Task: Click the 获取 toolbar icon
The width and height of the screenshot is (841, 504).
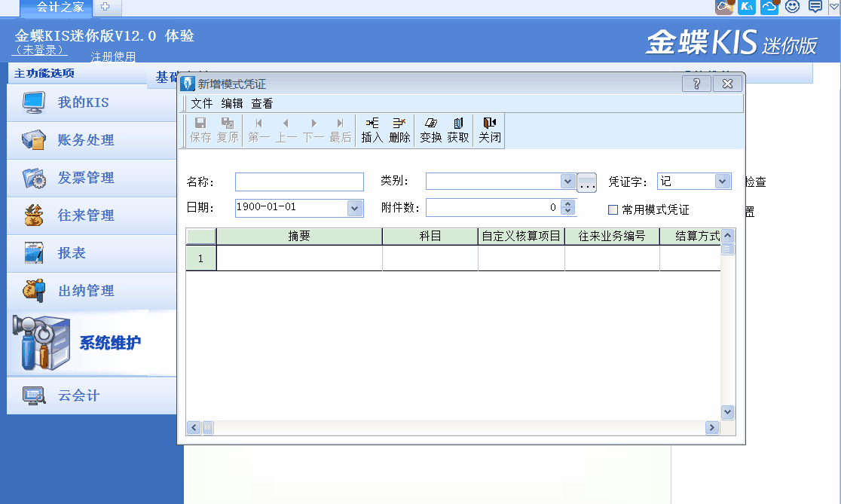Action: (x=458, y=130)
